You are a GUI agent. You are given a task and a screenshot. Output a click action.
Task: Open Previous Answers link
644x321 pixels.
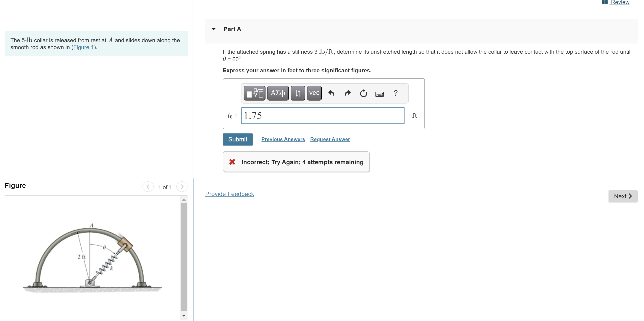click(283, 139)
